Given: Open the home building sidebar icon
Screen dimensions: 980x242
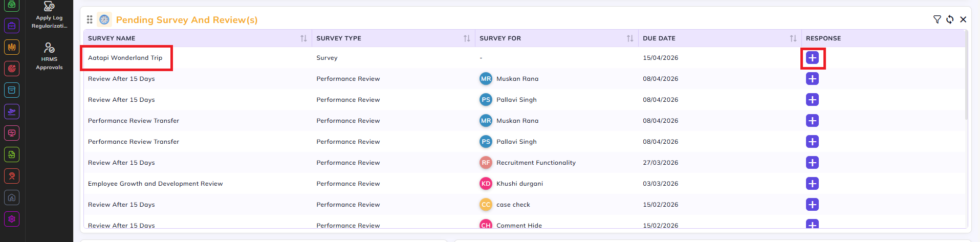Looking at the screenshot, I should click(x=12, y=197).
